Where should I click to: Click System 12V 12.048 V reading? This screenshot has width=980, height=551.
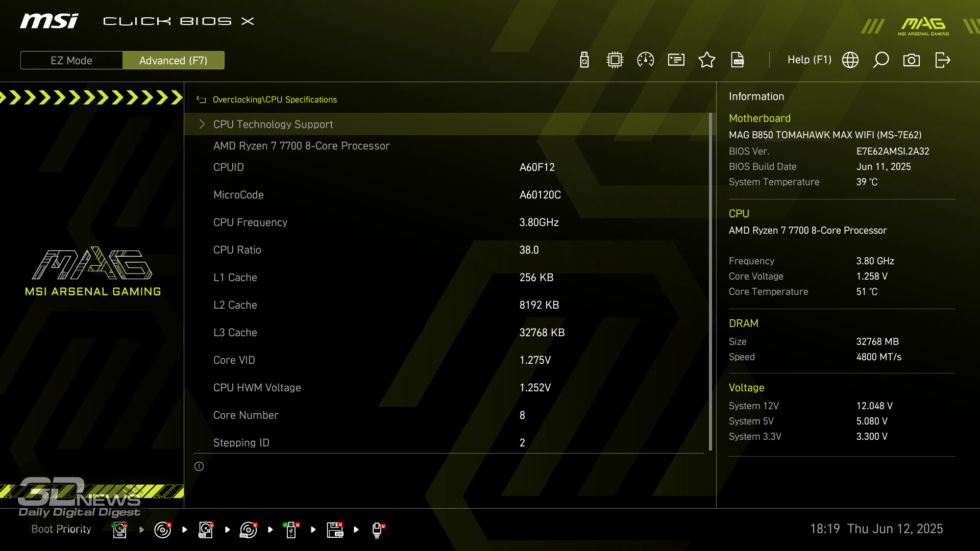874,406
